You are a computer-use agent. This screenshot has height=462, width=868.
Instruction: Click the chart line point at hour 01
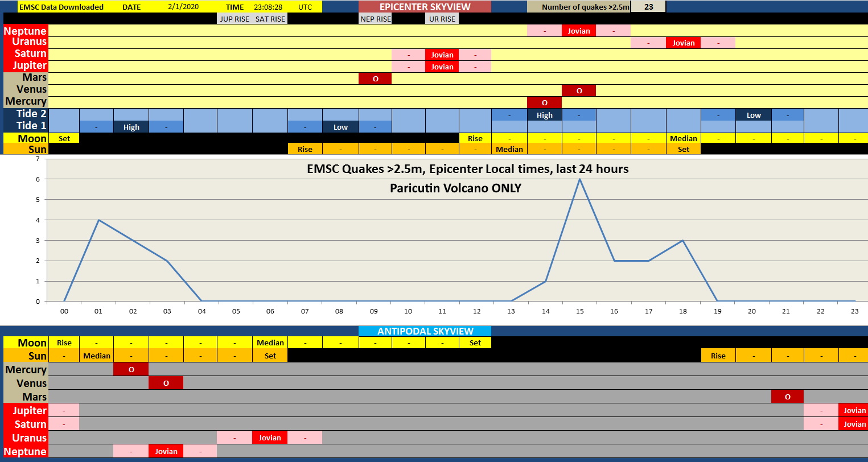98,220
